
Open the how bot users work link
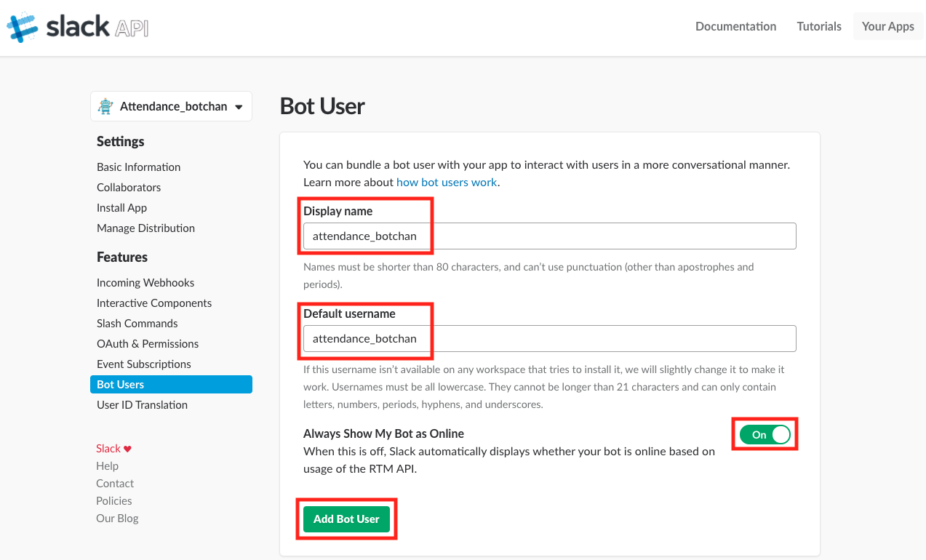pos(447,183)
